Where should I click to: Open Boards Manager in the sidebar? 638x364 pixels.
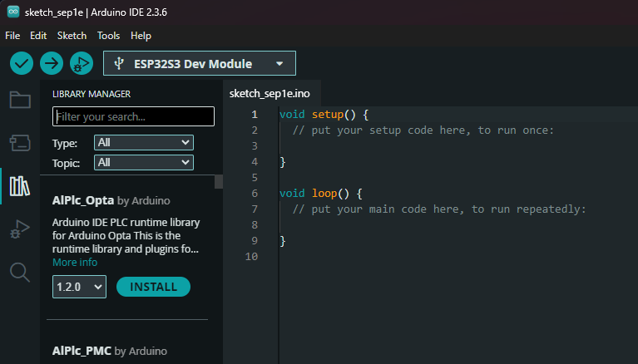click(20, 143)
